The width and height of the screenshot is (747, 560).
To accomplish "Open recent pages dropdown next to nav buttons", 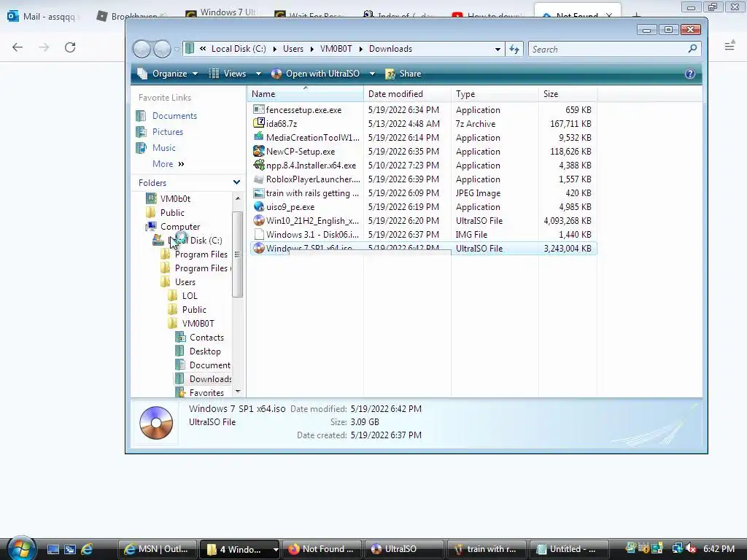I will pos(177,49).
